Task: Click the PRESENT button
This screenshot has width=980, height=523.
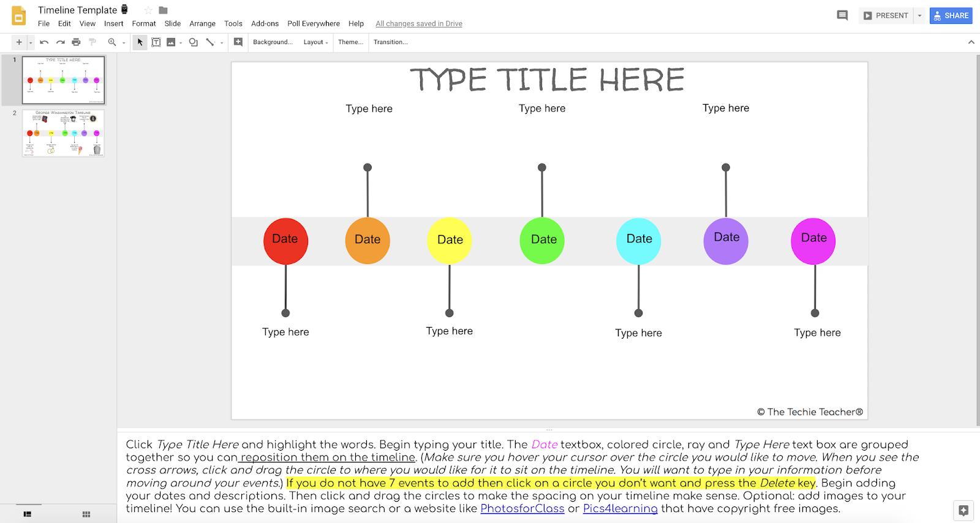Action: tap(886, 15)
